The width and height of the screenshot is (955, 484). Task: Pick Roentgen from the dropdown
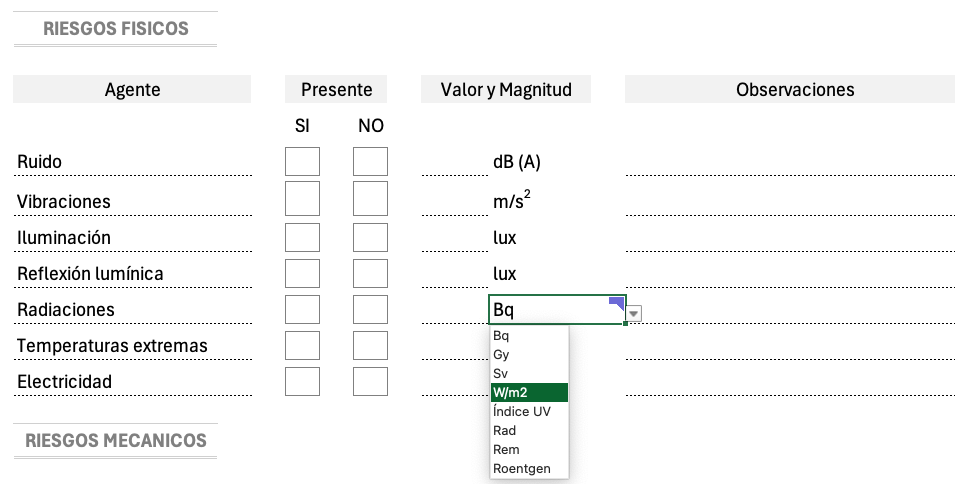529,468
